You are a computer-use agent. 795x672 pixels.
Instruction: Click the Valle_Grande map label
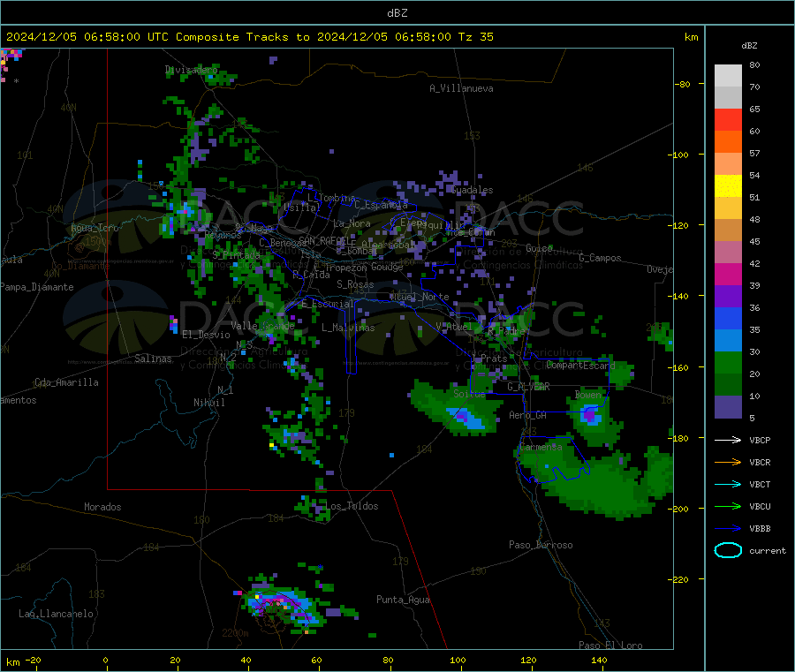(x=262, y=326)
